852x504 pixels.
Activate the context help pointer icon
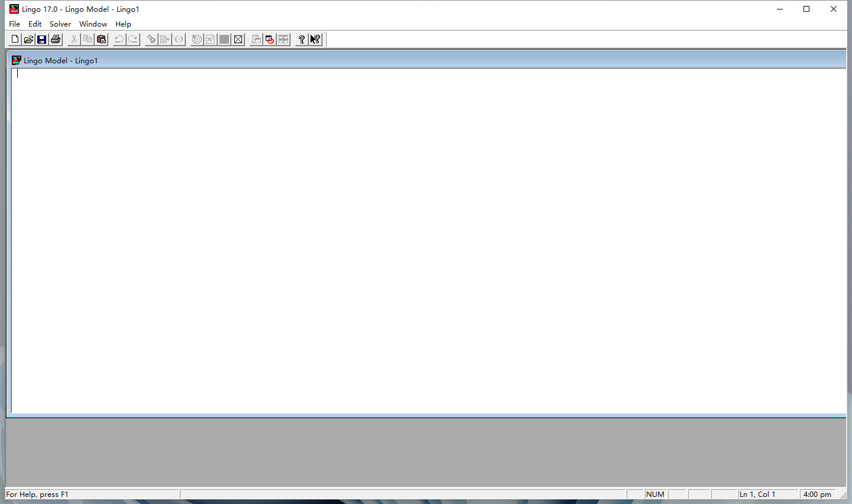(315, 40)
